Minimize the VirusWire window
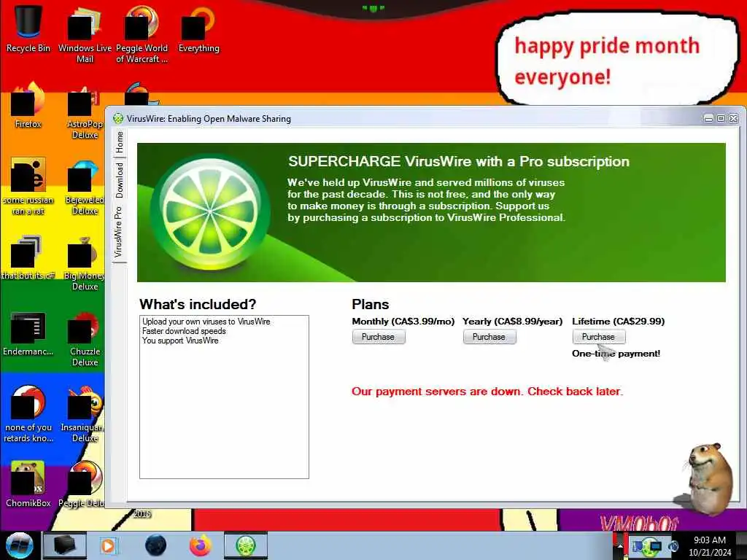Viewport: 747px width, 560px height. [x=708, y=119]
